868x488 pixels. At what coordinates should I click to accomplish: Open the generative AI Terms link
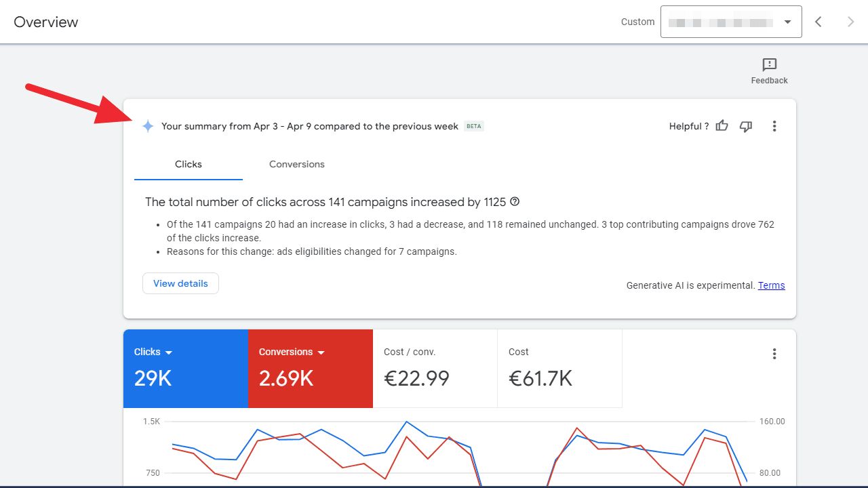[x=771, y=285]
